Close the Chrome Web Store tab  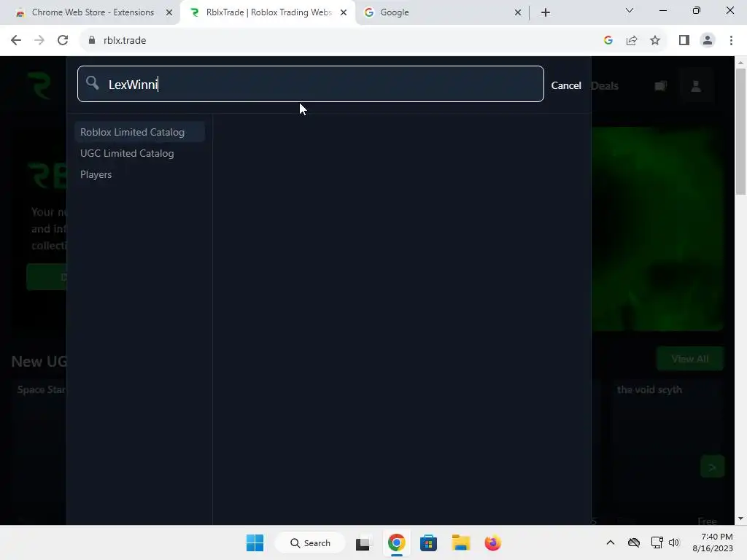point(169,12)
